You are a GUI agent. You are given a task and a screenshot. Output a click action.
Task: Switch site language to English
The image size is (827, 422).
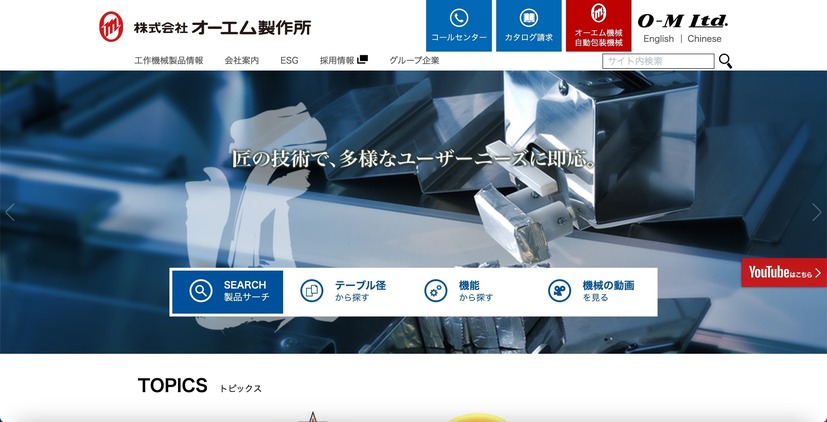658,39
